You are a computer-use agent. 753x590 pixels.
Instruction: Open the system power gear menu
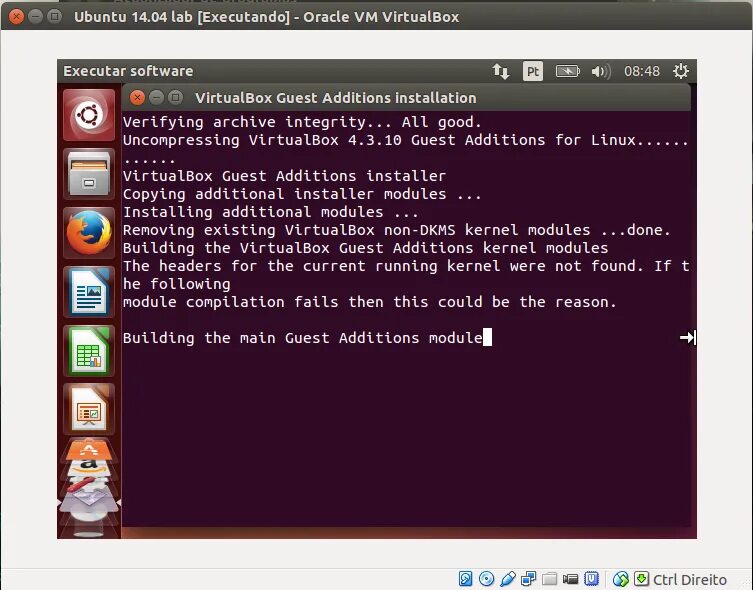[680, 72]
